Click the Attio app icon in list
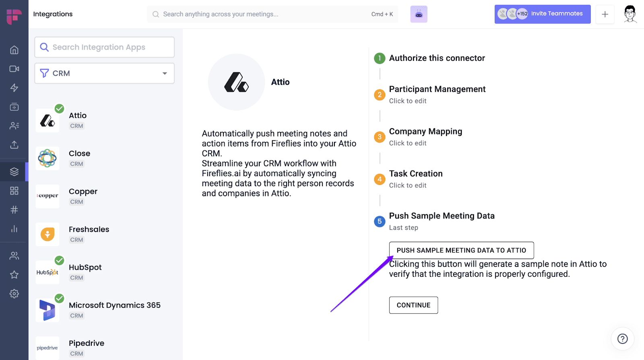This screenshot has height=360, width=644. point(47,120)
